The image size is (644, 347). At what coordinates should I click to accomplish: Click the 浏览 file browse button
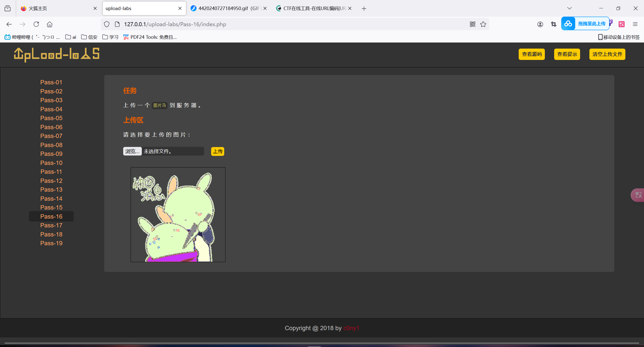[132, 151]
